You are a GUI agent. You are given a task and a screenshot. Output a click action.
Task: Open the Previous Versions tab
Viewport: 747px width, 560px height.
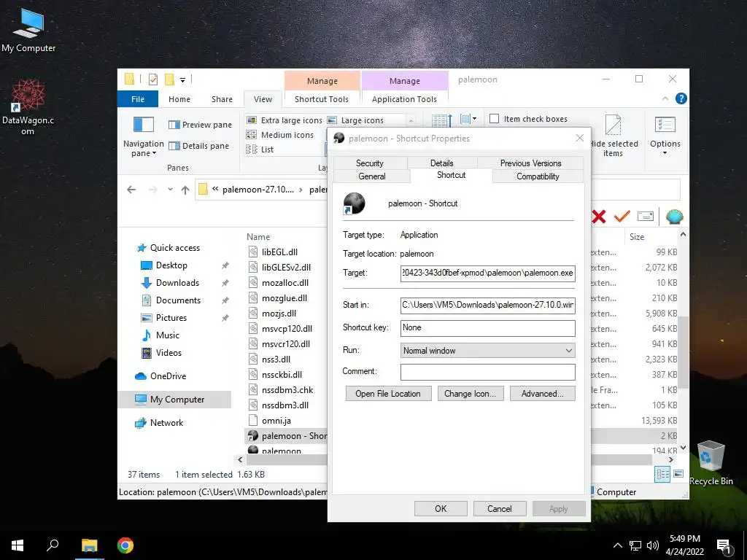coord(531,163)
